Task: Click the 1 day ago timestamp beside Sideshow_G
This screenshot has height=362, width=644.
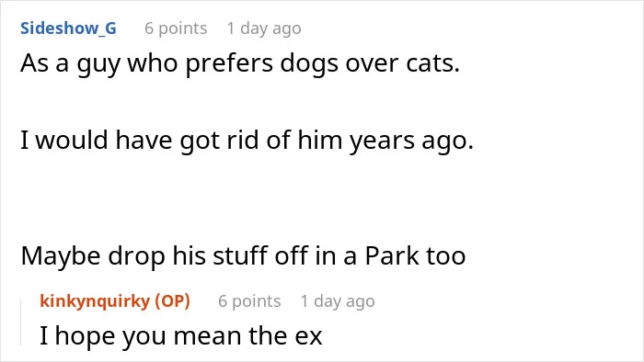Action: [x=264, y=28]
